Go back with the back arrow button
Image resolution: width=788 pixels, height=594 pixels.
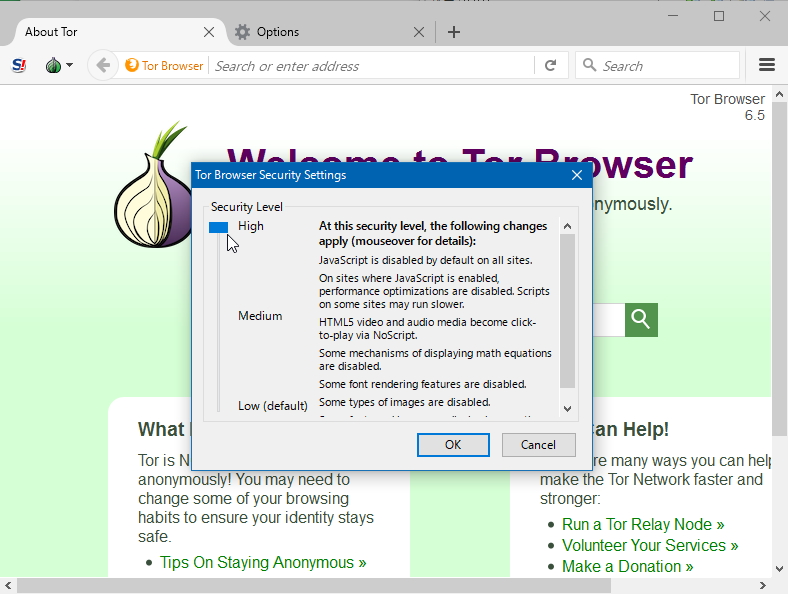click(103, 65)
